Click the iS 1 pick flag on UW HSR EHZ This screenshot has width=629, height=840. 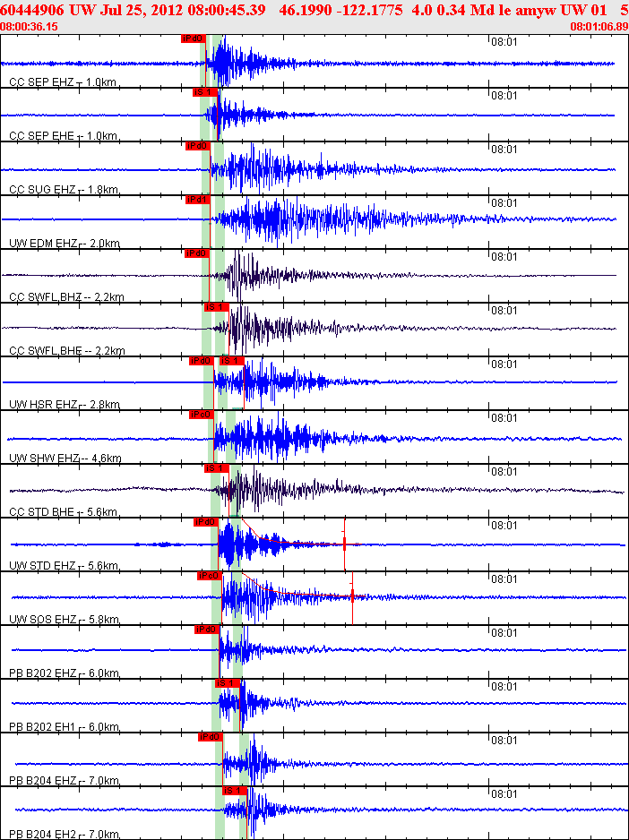tap(232, 361)
